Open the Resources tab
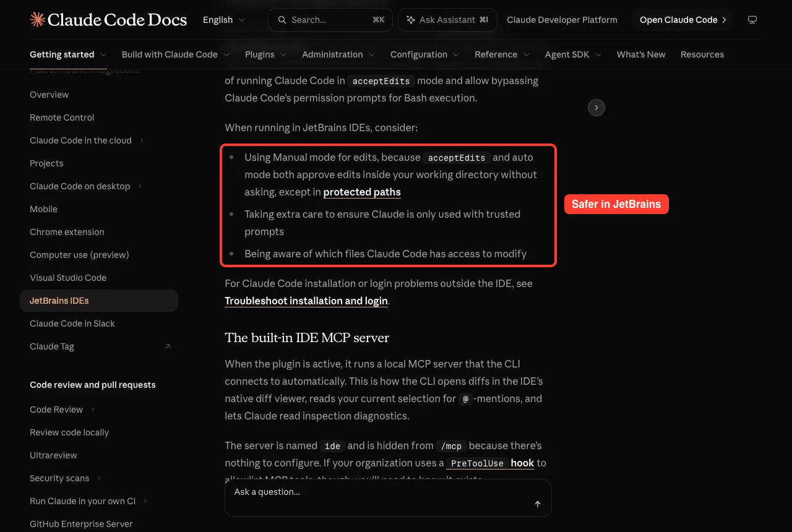 702,54
